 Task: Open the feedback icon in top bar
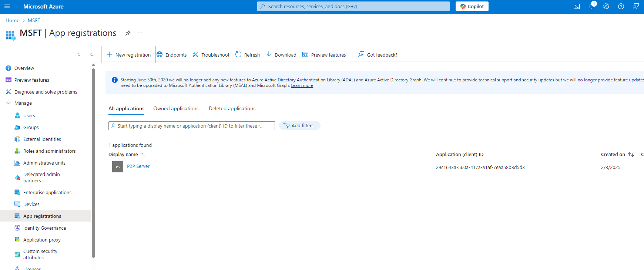coord(636,6)
